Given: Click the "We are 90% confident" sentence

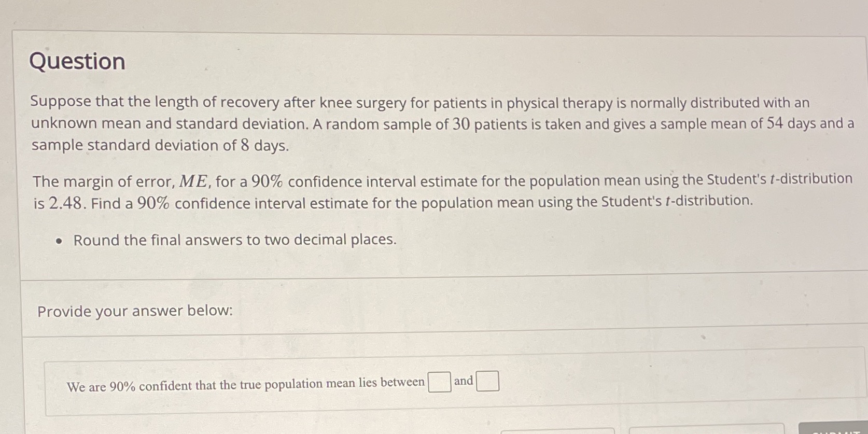Looking at the screenshot, I should (246, 385).
